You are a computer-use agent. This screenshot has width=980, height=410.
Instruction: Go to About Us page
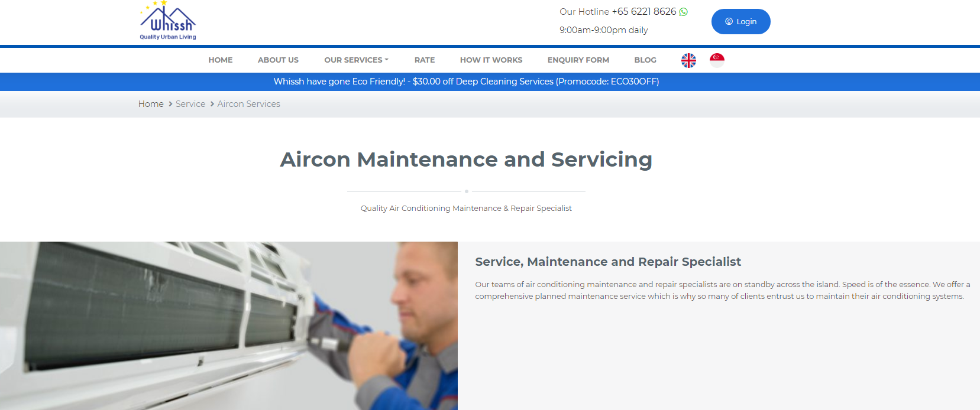pyautogui.click(x=278, y=60)
